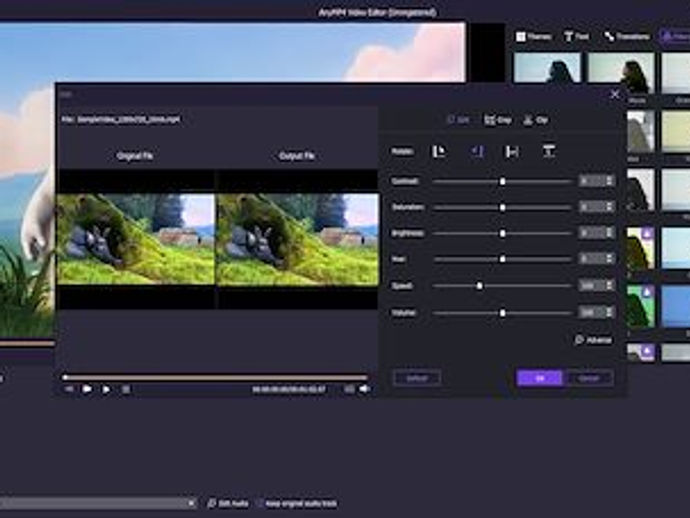Clear audio field with X button
This screenshot has width=690, height=518.
[191, 503]
